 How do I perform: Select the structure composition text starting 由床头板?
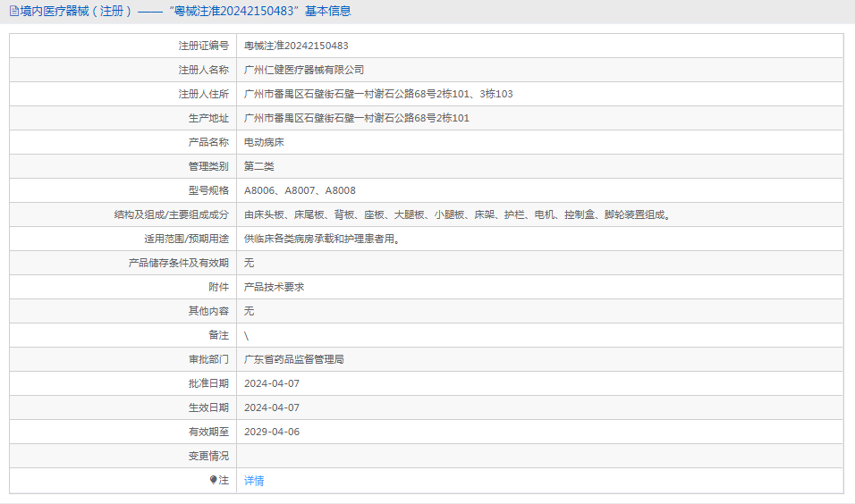459,214
